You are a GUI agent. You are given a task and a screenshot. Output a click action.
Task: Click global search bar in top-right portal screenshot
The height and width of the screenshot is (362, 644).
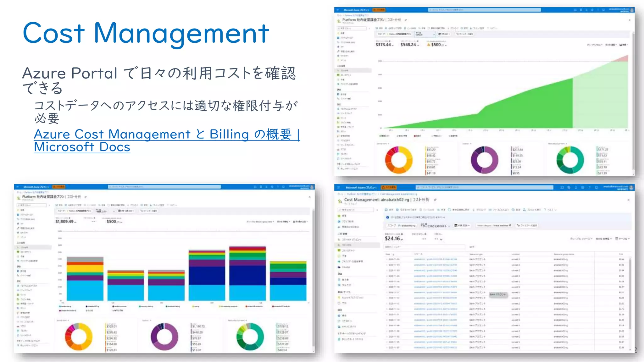[484, 10]
